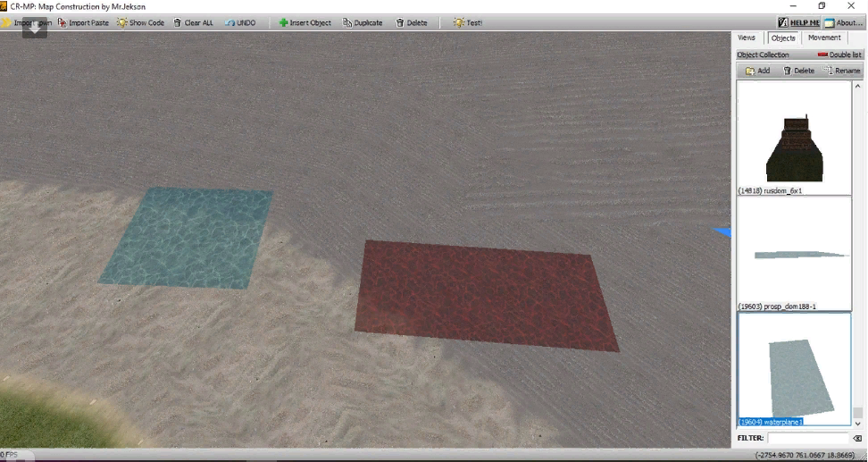
Task: Click the toolbar Delete next to Duplicate
Action: click(412, 22)
